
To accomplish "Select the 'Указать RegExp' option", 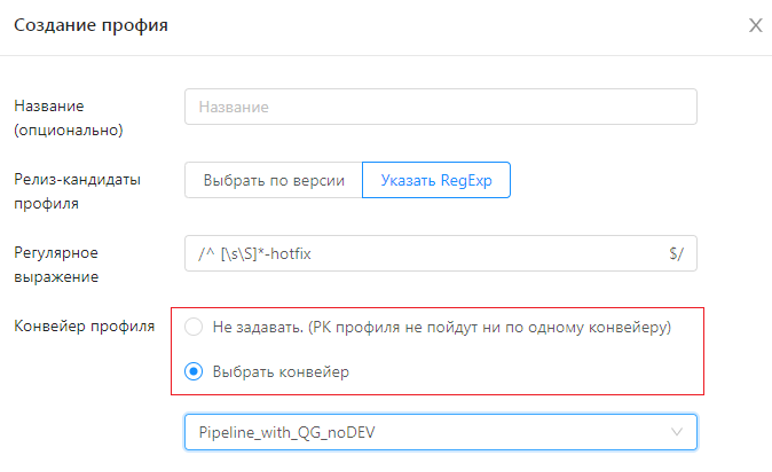I will tap(436, 181).
